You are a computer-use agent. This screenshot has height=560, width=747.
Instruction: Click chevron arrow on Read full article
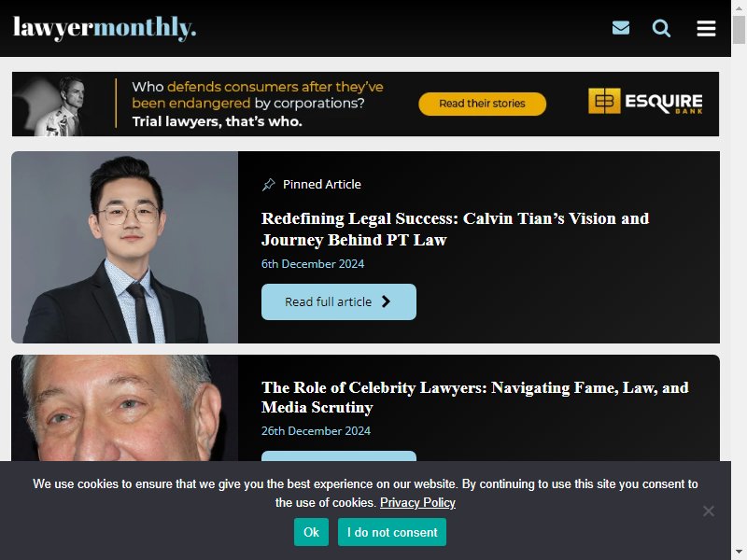coord(386,301)
